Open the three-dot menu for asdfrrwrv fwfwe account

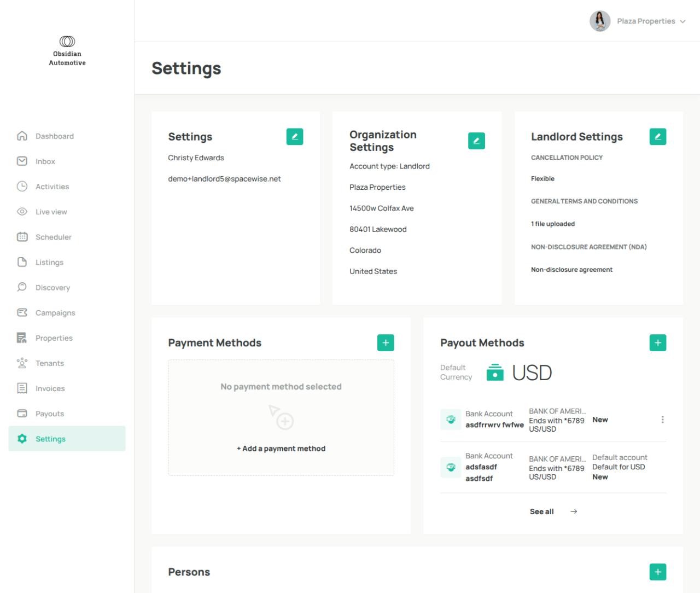pyautogui.click(x=663, y=420)
